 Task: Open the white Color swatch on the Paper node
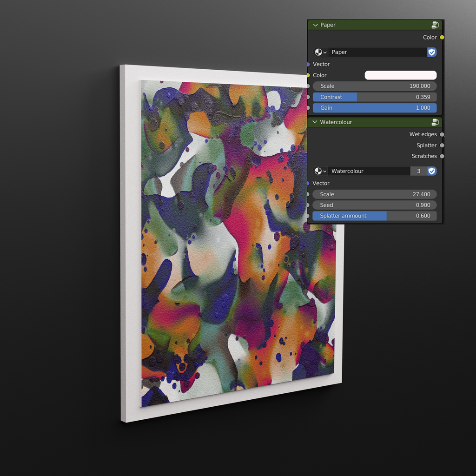click(x=400, y=75)
